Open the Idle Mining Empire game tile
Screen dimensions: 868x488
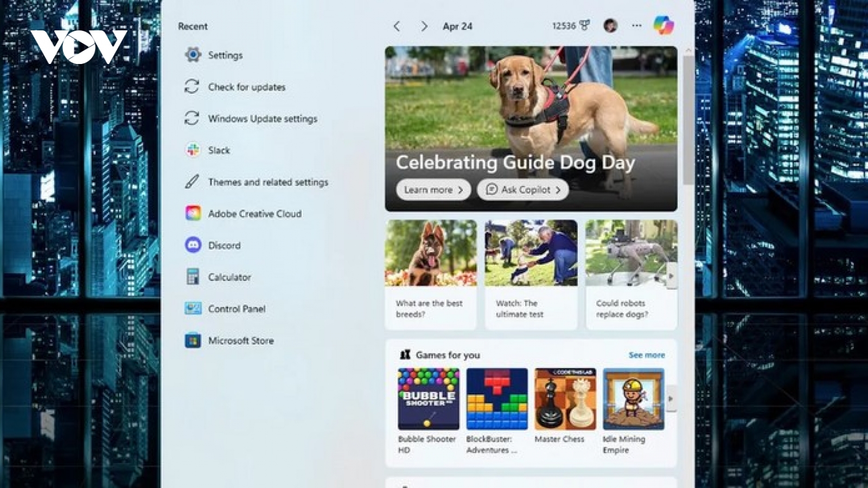click(x=633, y=412)
